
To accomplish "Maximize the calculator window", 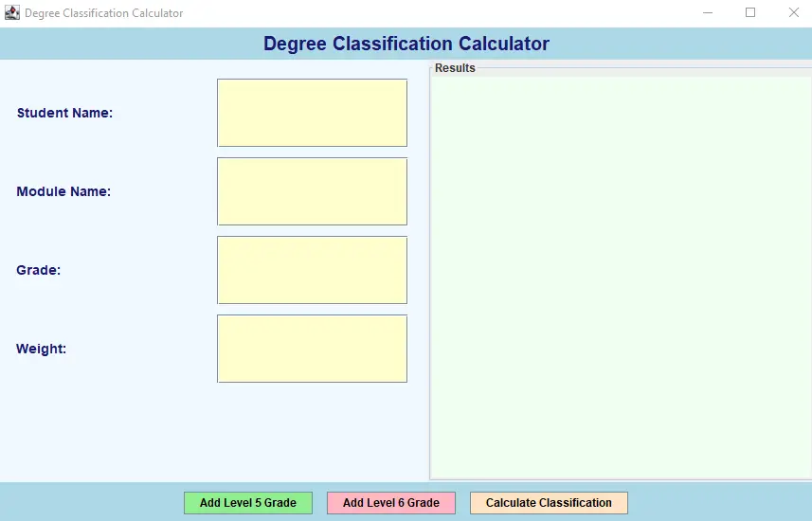I will [750, 12].
